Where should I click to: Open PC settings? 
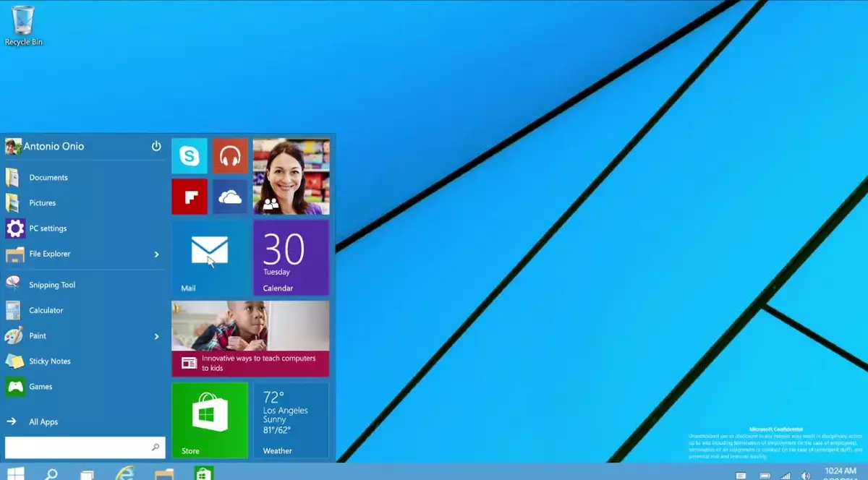coord(49,228)
